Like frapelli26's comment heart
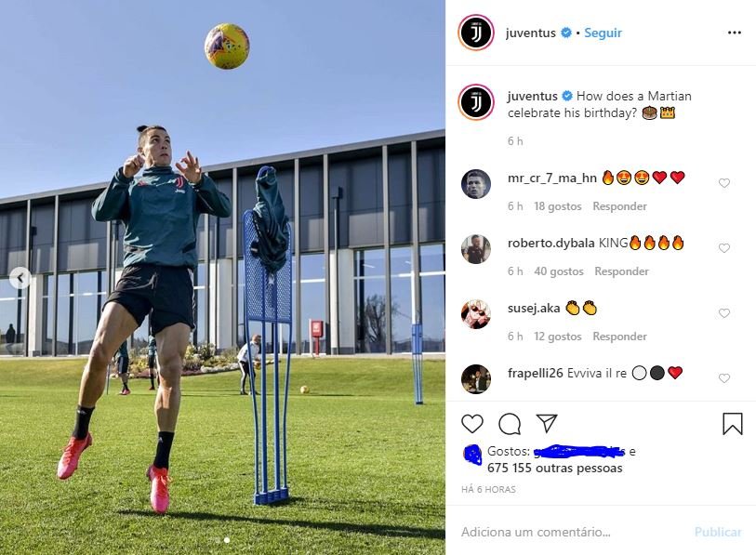 [724, 378]
